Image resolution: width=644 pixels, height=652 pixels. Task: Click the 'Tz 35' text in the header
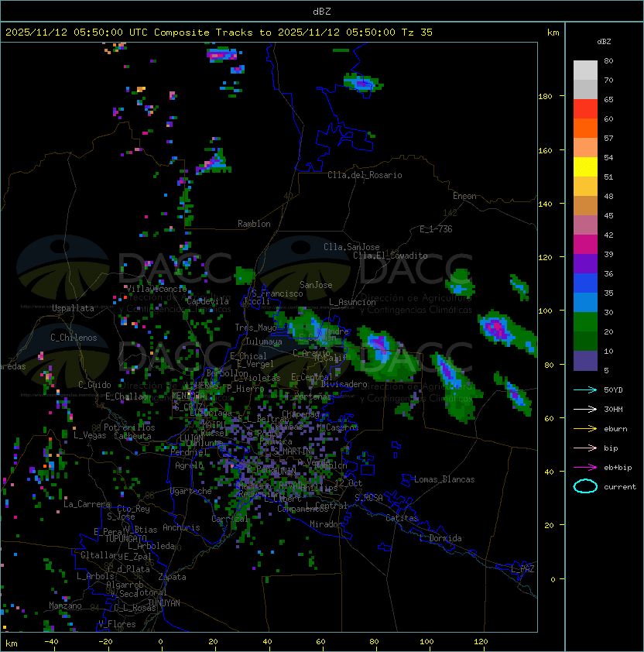point(417,33)
